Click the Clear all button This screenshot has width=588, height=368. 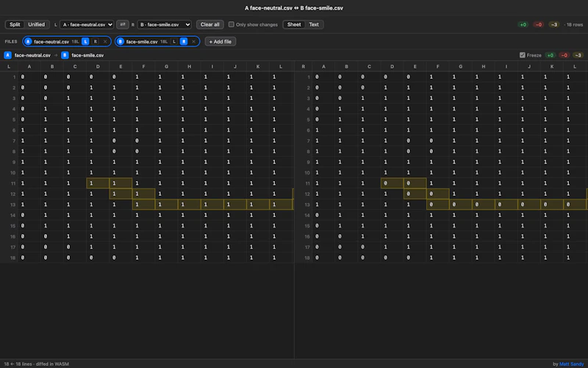click(x=210, y=24)
